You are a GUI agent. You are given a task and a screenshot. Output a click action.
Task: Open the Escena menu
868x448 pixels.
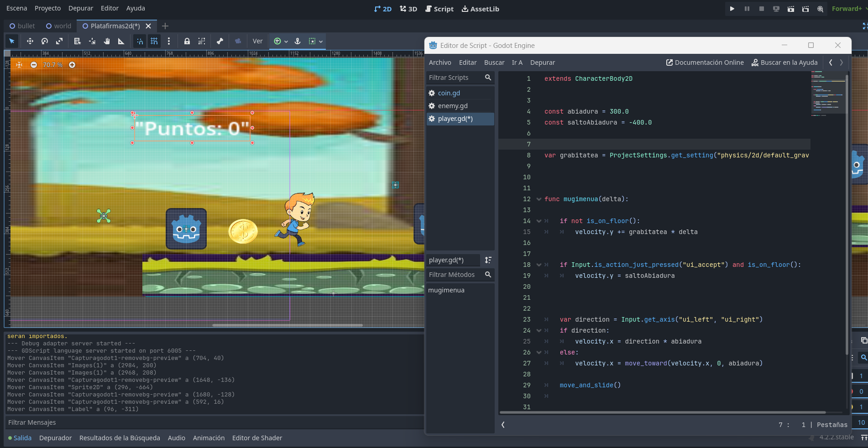point(17,8)
